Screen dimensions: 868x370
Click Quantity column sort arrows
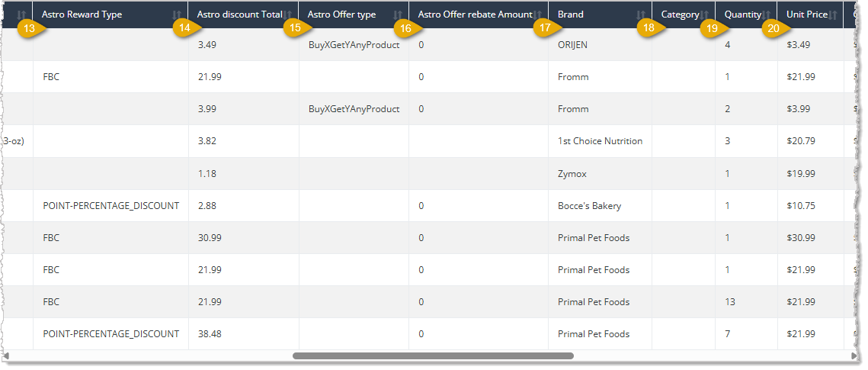(766, 15)
